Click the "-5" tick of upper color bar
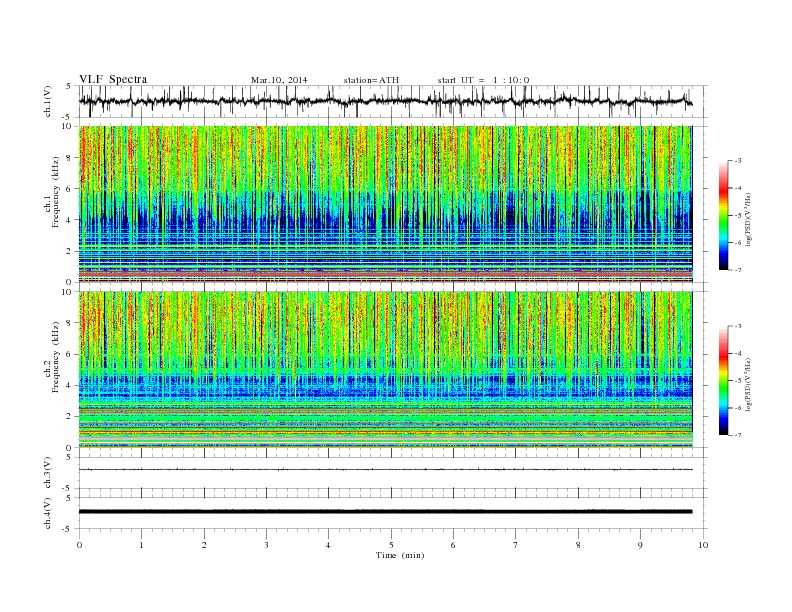 738,215
